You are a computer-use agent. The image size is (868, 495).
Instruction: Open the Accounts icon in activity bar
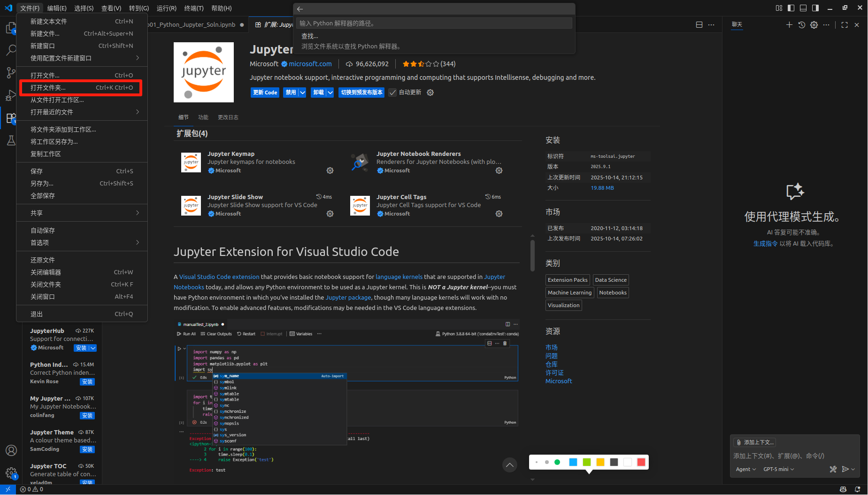[x=11, y=450]
